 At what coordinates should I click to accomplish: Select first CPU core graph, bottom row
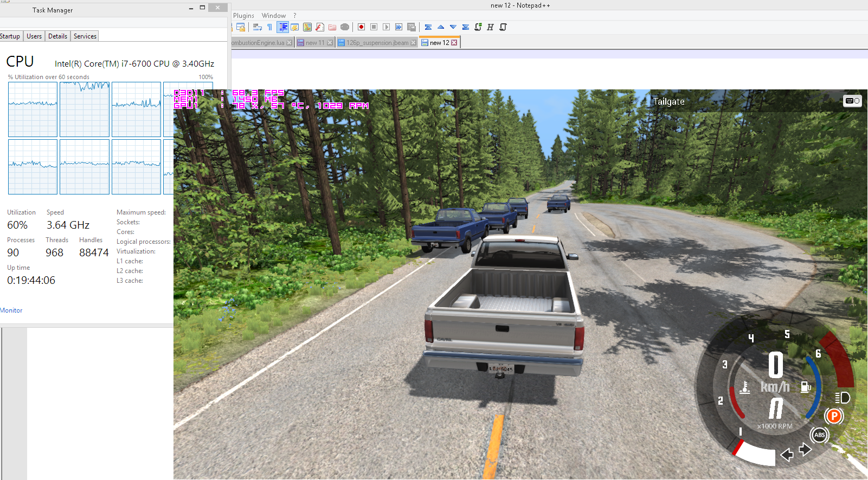point(33,167)
